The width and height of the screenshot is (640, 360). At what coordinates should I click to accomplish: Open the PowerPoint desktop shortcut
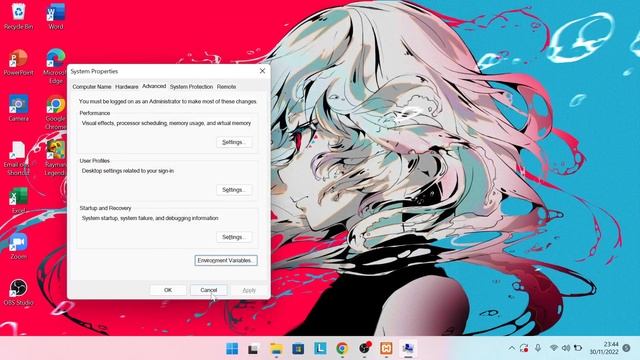(18, 62)
